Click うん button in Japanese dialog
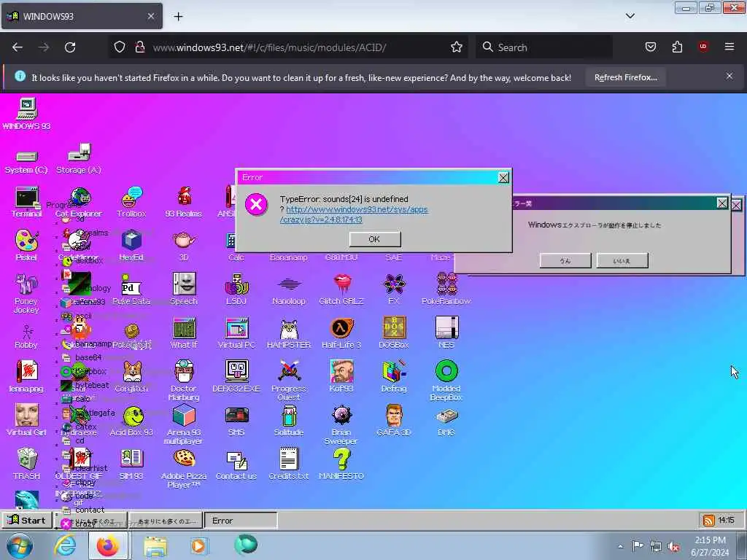 point(565,260)
